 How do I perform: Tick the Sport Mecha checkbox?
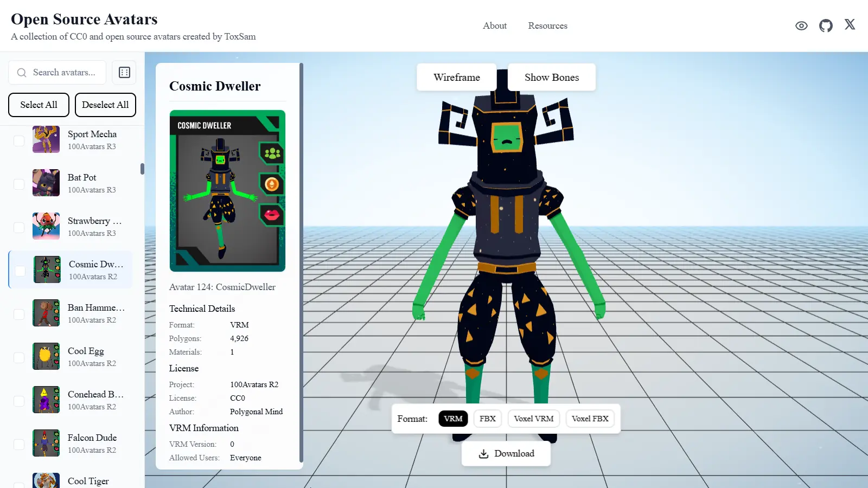tap(19, 140)
